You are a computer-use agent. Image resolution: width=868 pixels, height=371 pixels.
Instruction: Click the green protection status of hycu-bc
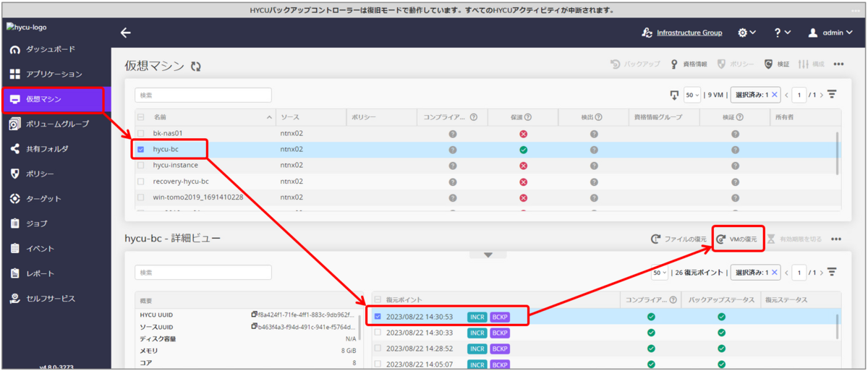[x=523, y=150]
